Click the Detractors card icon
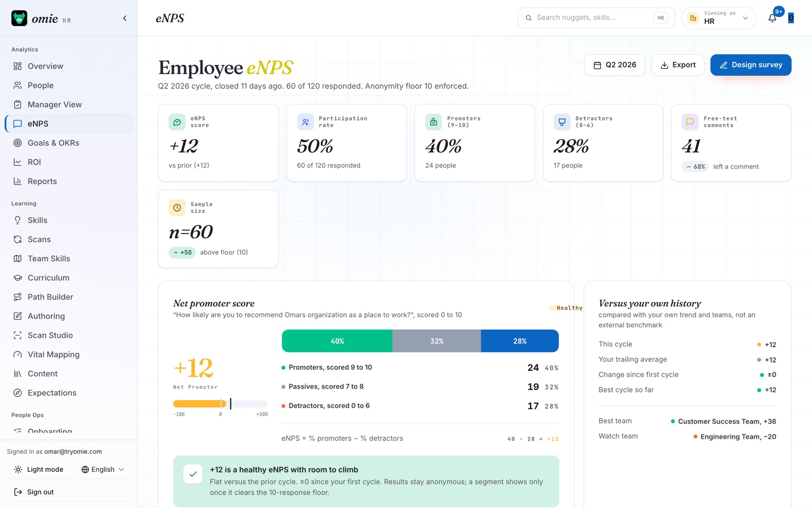The width and height of the screenshot is (812, 508). [562, 122]
